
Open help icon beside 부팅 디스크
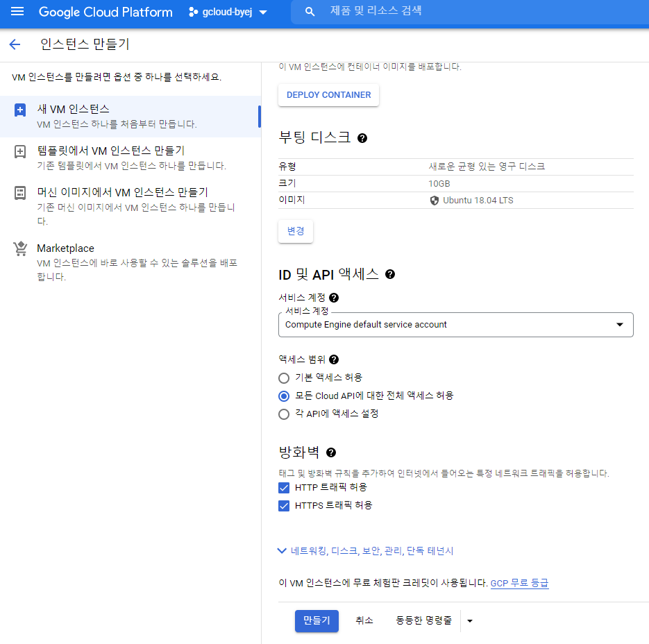pos(362,138)
